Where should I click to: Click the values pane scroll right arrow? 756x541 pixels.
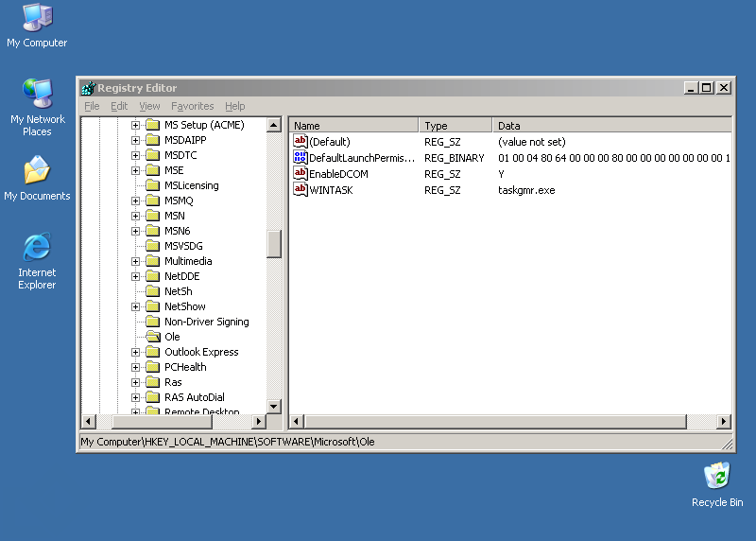click(x=723, y=421)
